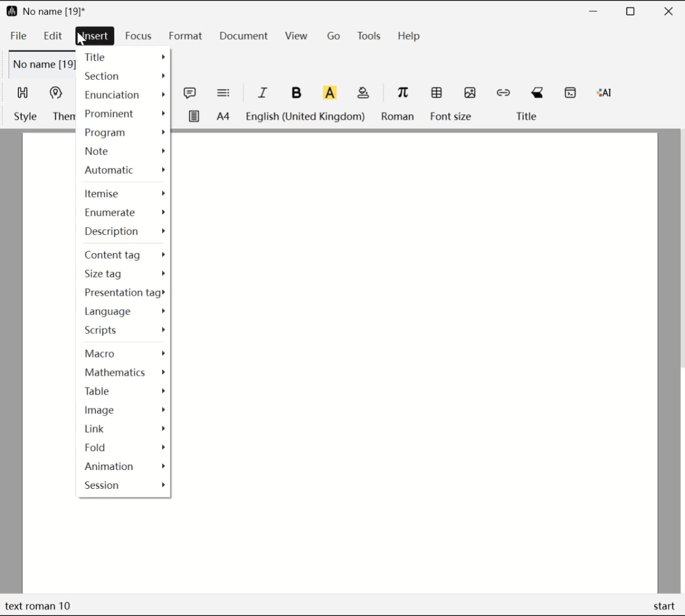
Task: Click the hyperlink icon in toolbar
Action: click(x=503, y=93)
